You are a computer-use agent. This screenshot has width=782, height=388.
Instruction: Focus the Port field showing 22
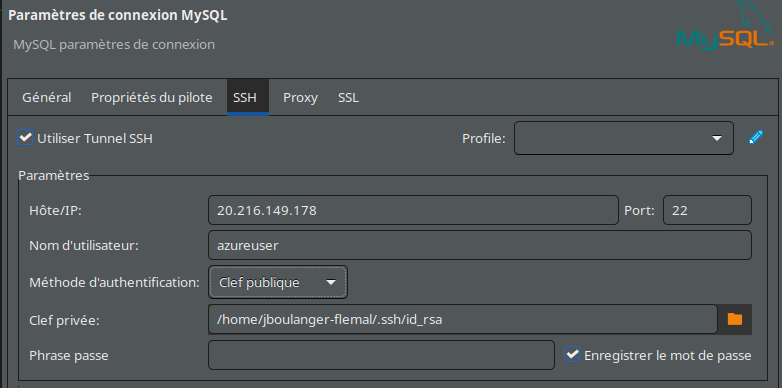pyautogui.click(x=707, y=210)
